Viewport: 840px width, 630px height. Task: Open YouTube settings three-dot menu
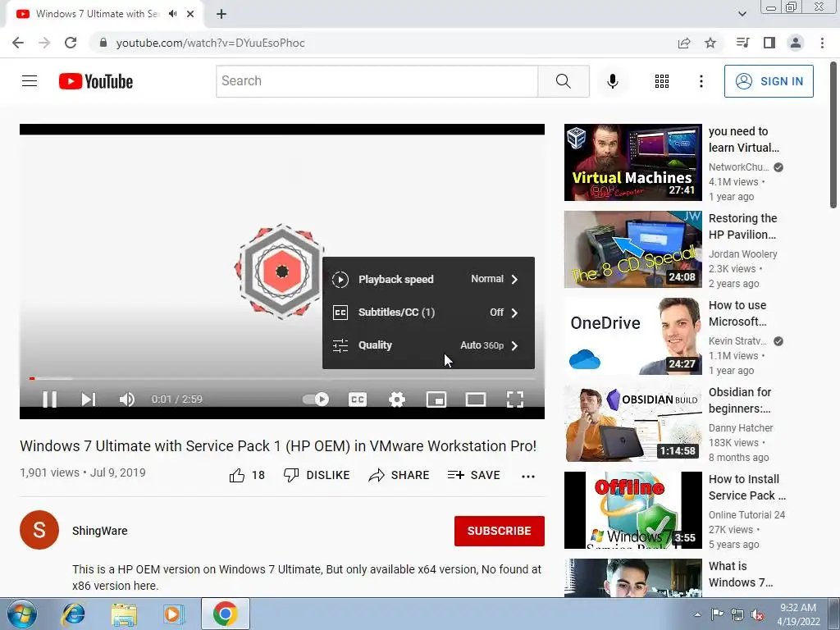701,81
